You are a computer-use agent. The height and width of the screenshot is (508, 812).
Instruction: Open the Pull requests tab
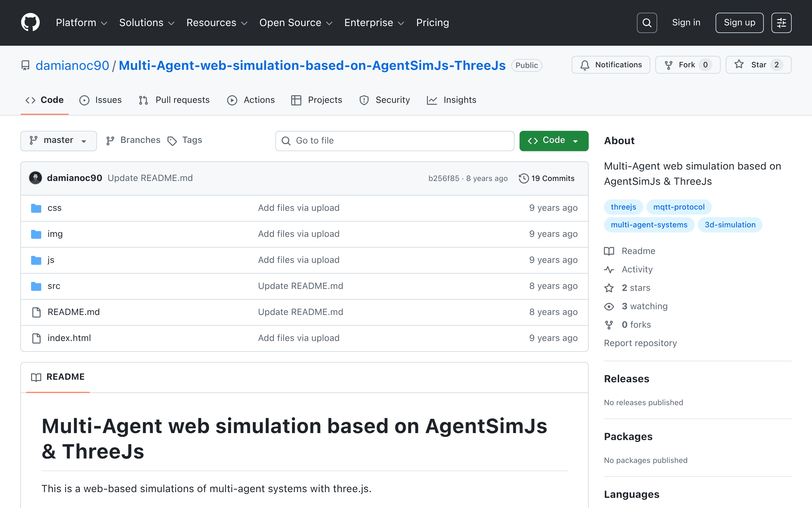pyautogui.click(x=174, y=100)
